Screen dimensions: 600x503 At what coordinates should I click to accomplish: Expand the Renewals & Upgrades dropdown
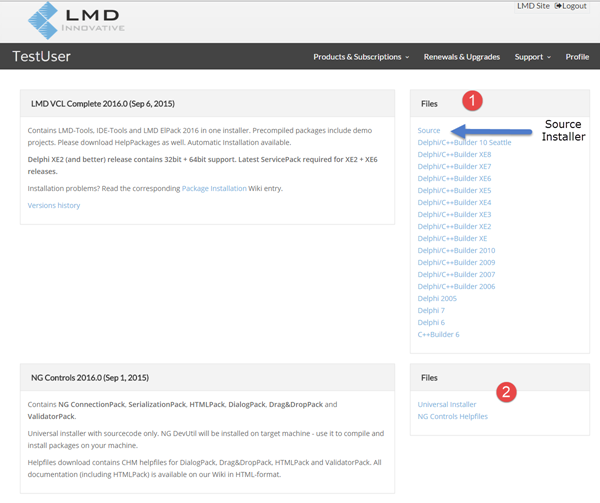tap(462, 57)
